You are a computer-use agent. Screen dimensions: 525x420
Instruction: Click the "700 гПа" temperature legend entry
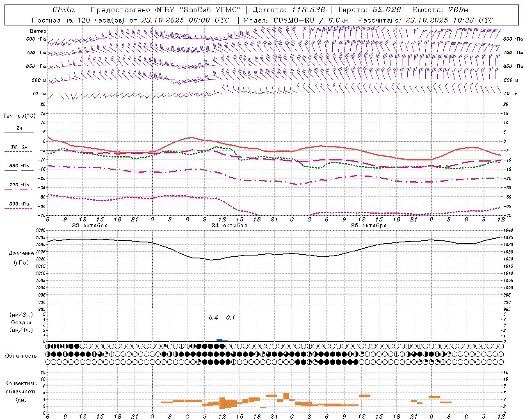pyautogui.click(x=19, y=185)
